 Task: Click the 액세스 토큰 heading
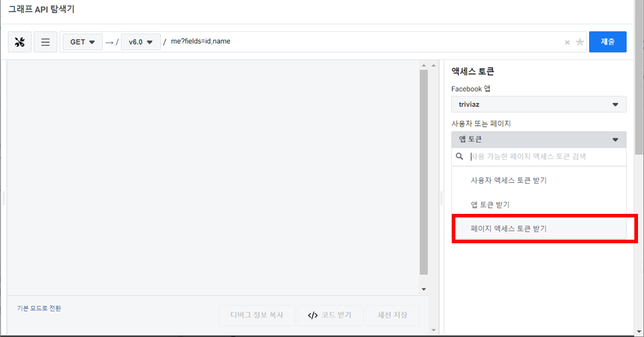[472, 71]
